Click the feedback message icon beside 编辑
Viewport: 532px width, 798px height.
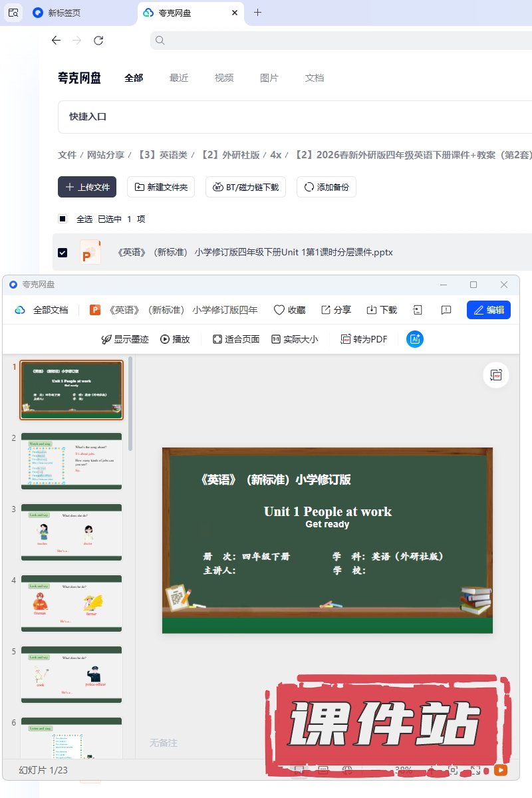point(446,310)
